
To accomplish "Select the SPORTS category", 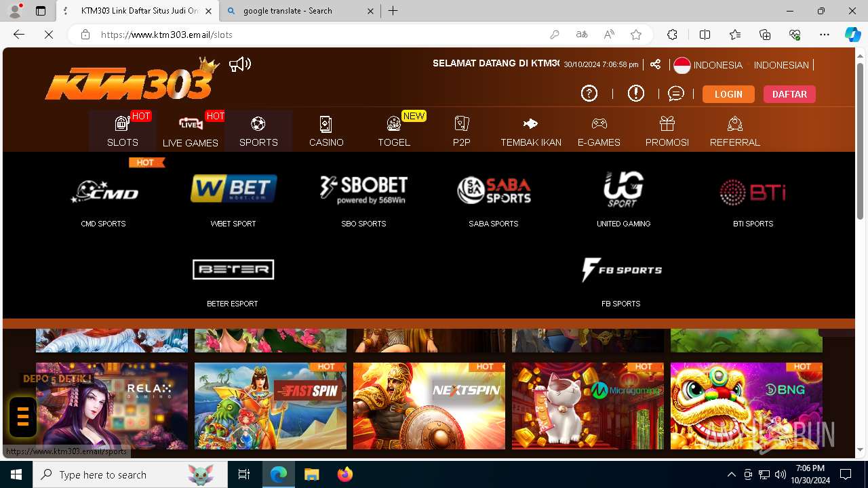I will click(258, 131).
